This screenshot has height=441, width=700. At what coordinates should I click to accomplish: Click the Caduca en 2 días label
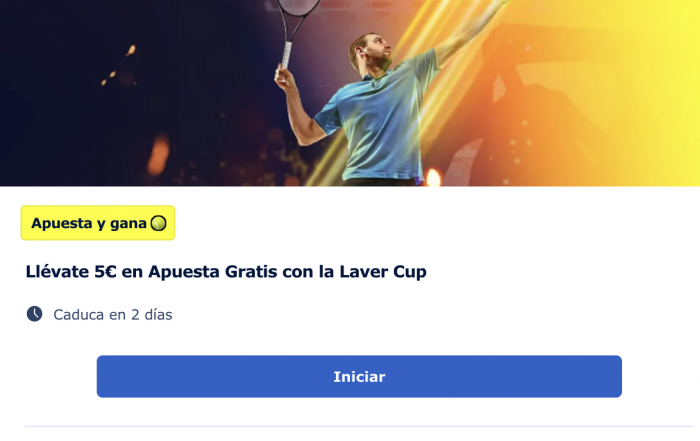[x=112, y=315]
